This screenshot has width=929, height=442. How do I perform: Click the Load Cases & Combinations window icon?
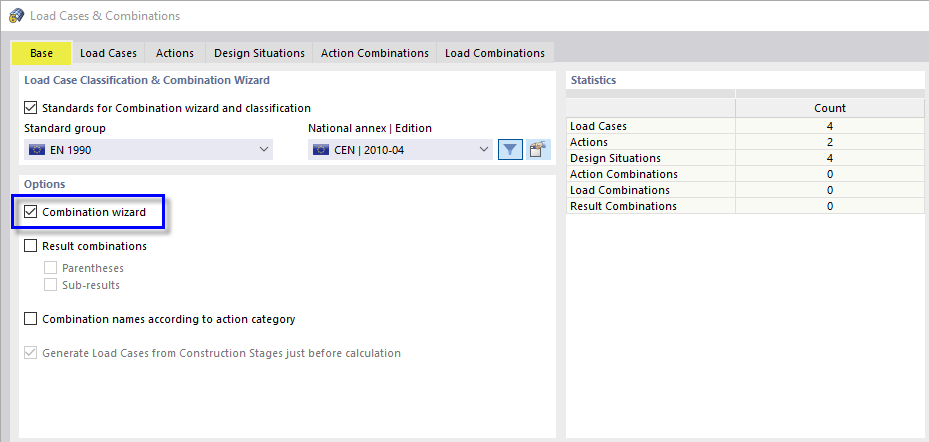[x=16, y=15]
